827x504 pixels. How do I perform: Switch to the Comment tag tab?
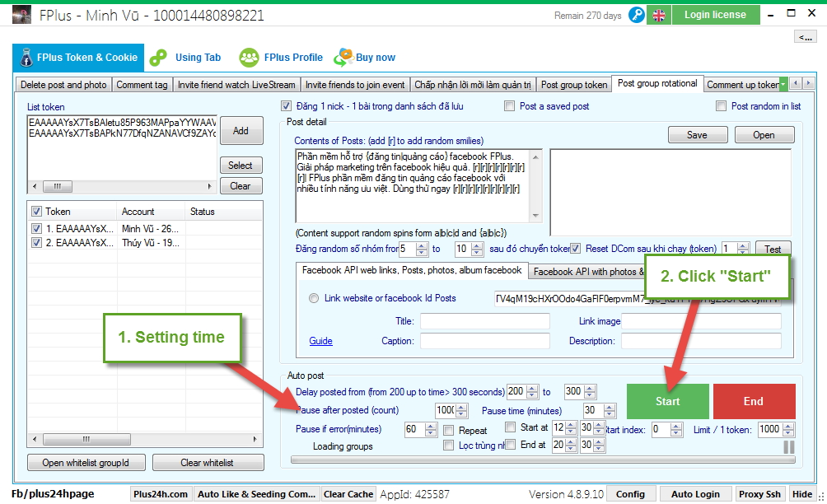(142, 85)
